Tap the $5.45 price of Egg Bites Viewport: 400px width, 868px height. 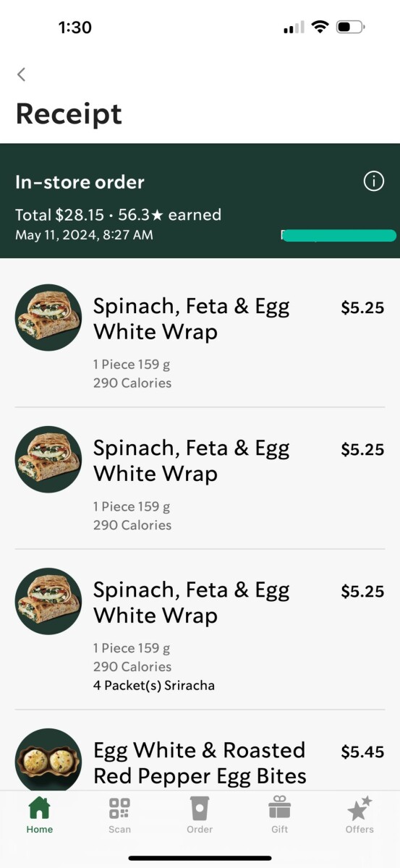[362, 752]
